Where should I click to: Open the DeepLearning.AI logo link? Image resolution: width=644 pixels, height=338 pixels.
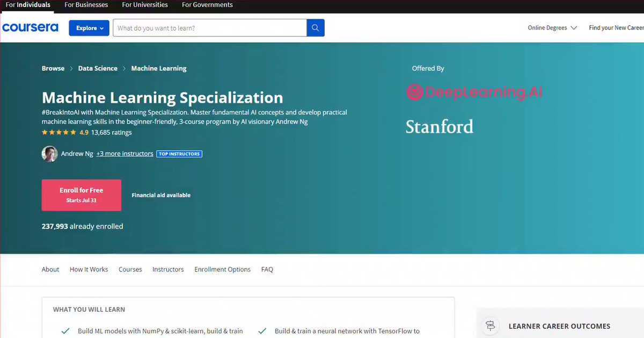(474, 92)
